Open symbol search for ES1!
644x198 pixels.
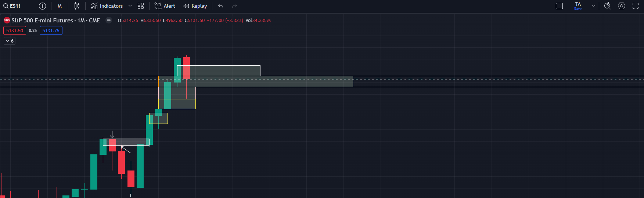12,6
